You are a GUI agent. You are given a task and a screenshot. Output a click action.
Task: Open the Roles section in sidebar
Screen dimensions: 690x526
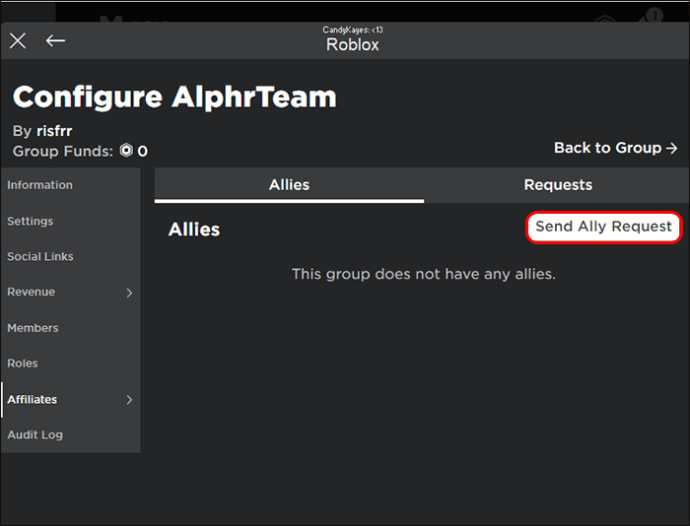coord(70,364)
